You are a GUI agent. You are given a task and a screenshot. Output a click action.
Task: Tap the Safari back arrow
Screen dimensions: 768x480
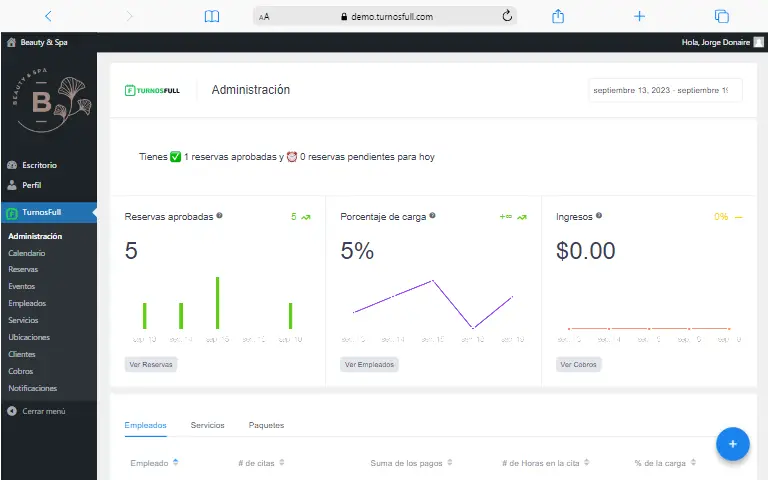click(48, 16)
